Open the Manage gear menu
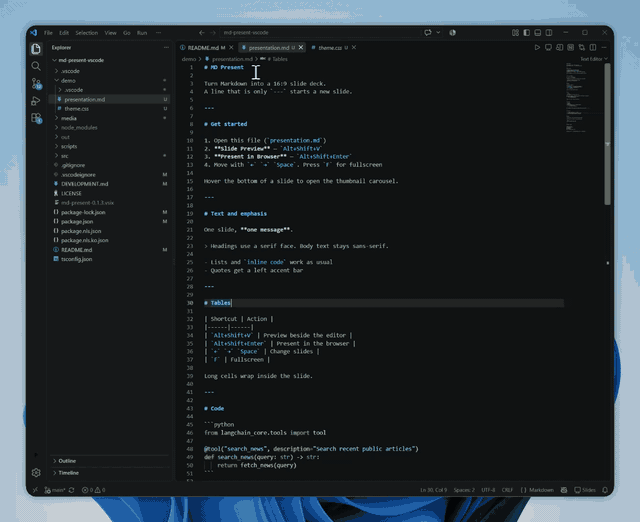Image resolution: width=640 pixels, height=522 pixels. click(36, 472)
